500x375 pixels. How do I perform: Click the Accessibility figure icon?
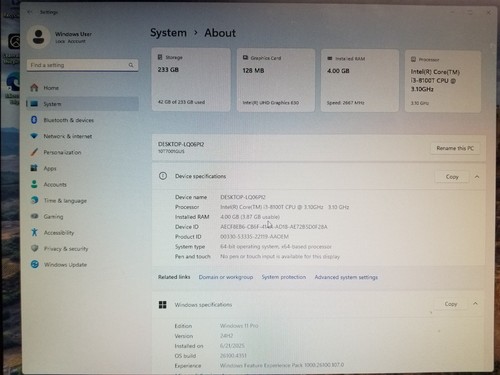click(34, 232)
